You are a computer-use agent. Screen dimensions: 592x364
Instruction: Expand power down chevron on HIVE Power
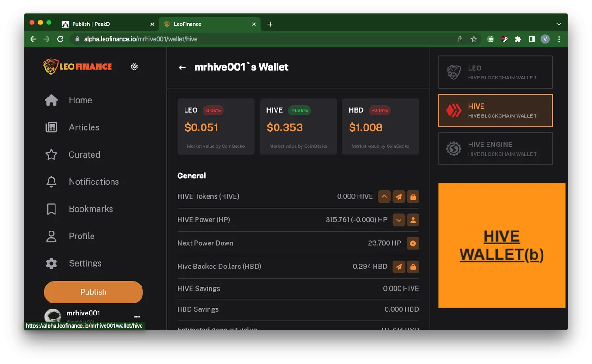click(x=399, y=220)
